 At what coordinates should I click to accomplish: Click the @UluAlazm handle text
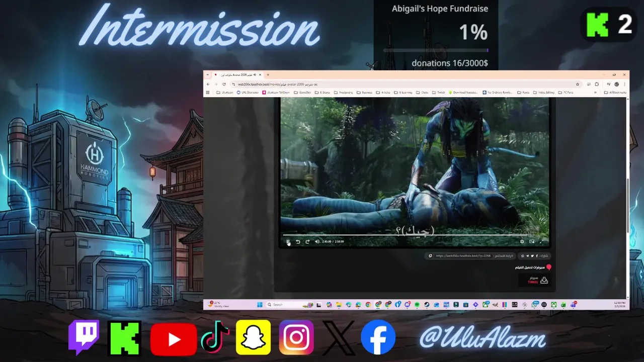[482, 337]
